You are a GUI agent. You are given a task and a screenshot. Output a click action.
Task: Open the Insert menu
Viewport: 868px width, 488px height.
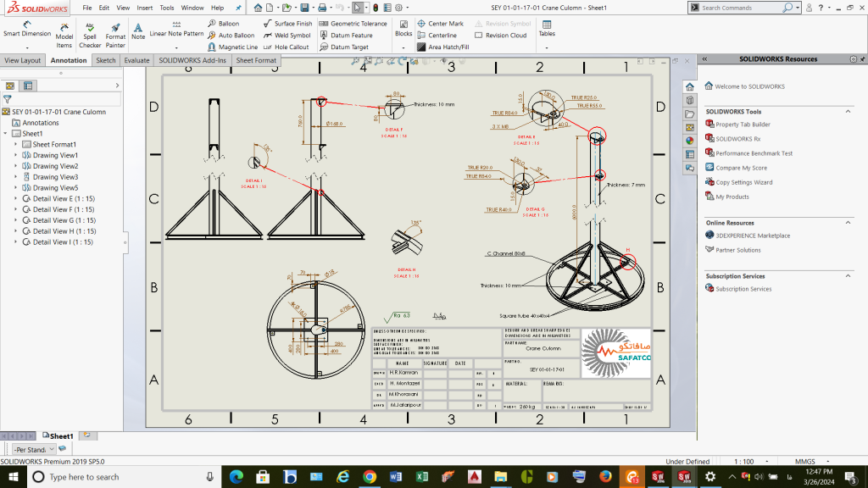(x=145, y=8)
